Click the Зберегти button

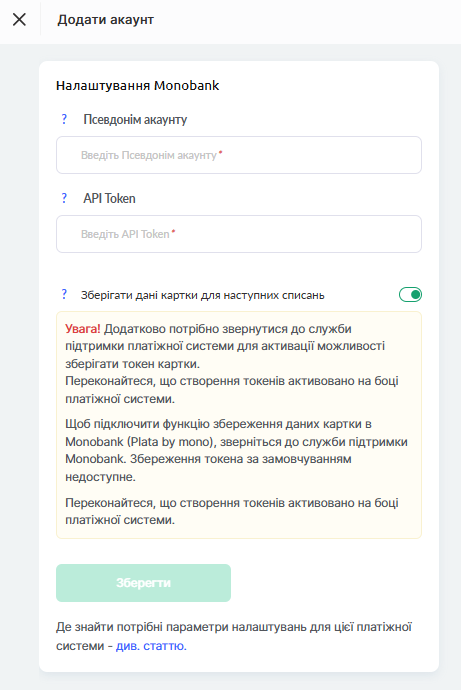pos(143,583)
